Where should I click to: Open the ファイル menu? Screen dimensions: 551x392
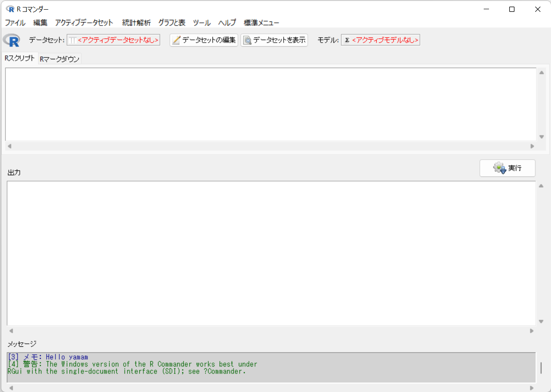pyautogui.click(x=15, y=23)
